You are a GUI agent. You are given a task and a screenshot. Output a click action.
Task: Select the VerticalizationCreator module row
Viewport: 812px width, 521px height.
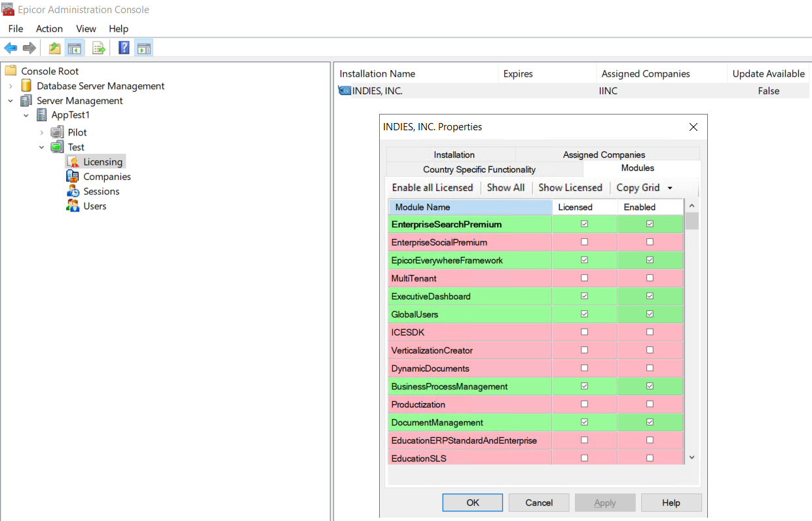[x=536, y=350]
